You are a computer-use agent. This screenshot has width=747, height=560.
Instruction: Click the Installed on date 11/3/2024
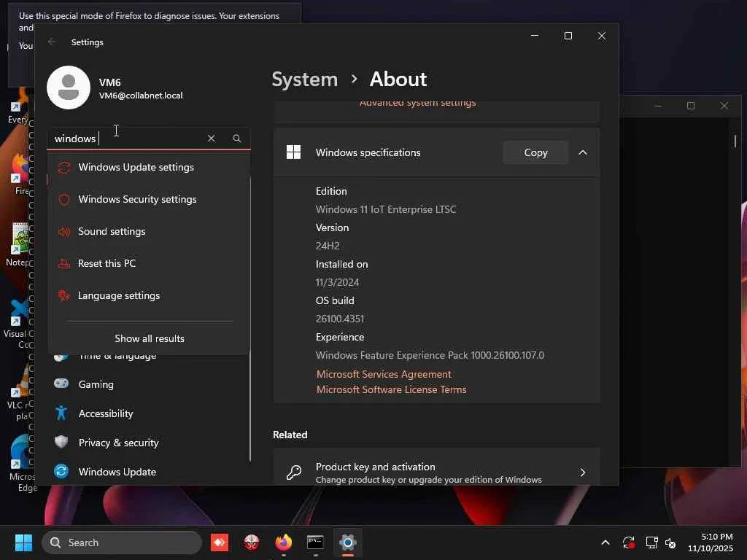click(337, 282)
